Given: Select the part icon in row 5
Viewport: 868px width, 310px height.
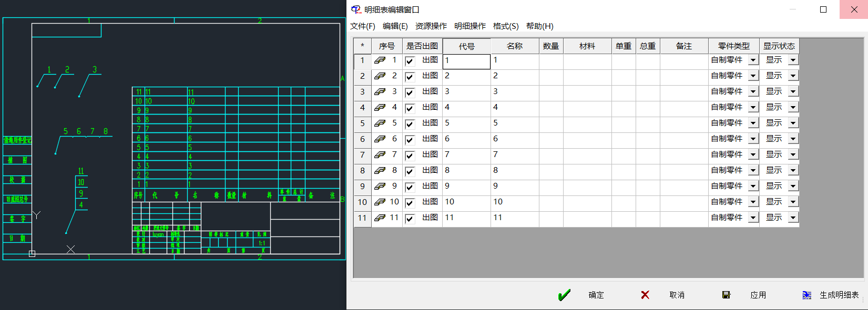Looking at the screenshot, I should (380, 123).
